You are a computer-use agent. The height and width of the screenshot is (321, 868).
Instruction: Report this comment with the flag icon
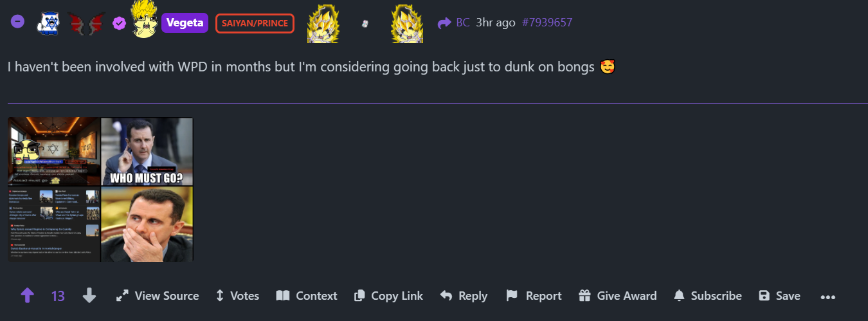click(x=534, y=296)
